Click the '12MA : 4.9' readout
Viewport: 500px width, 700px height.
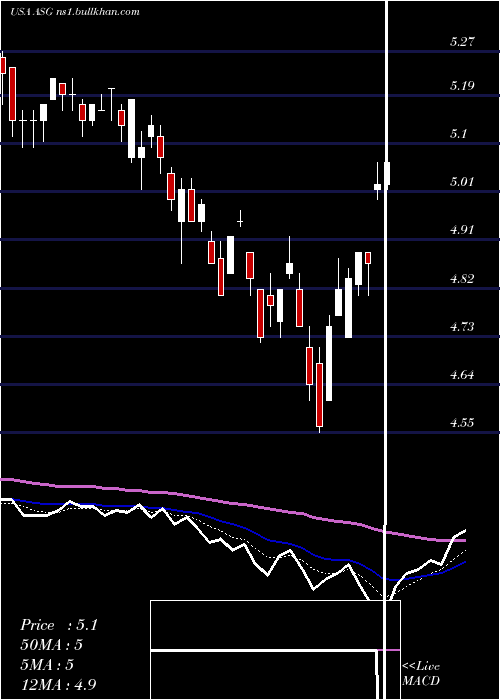[x=58, y=685]
